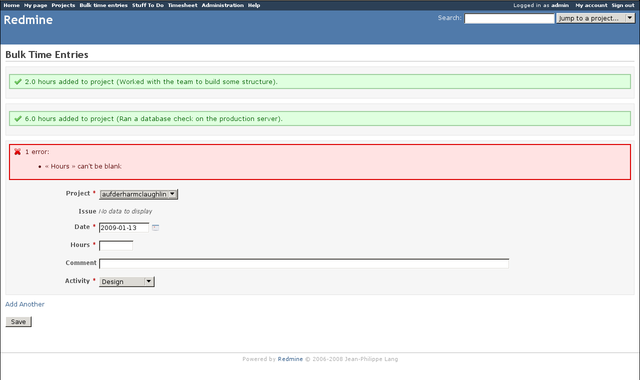The height and width of the screenshot is (380, 640).
Task: Click the green checkmark on 2.0 hours message
Action: pos(18,82)
